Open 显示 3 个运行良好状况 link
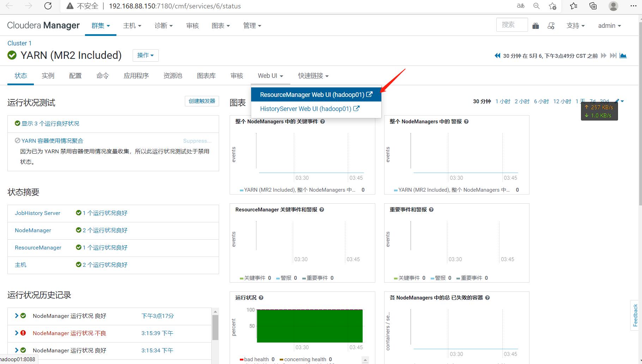 [x=50, y=123]
